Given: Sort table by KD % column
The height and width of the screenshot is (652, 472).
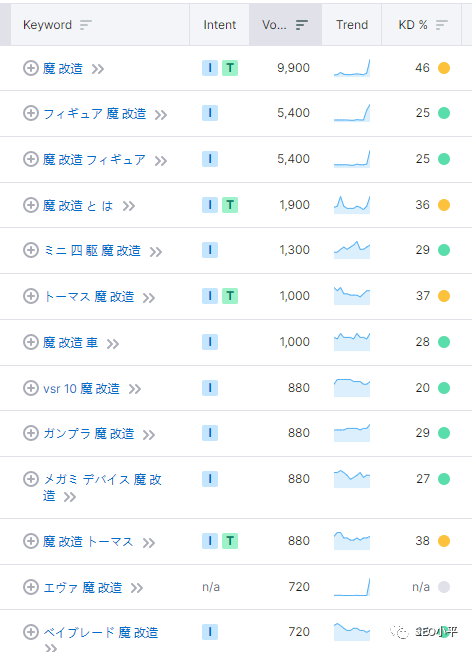Looking at the screenshot, I should [442, 25].
